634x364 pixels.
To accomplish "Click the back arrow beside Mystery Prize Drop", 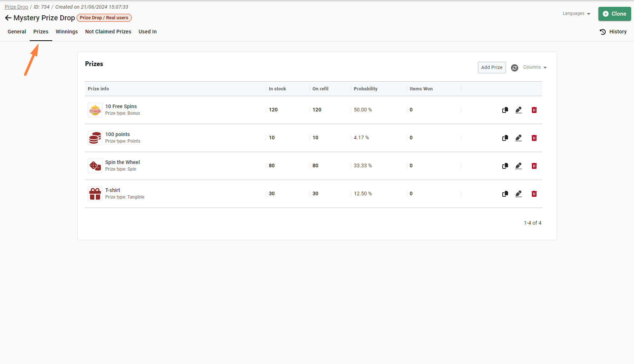I will pyautogui.click(x=8, y=18).
